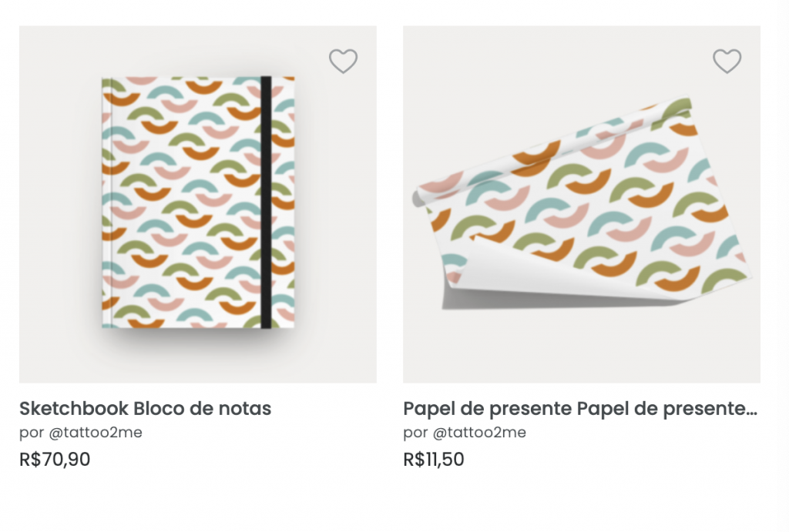This screenshot has width=789, height=532.
Task: Select the R$11,50 price
Action: (434, 460)
